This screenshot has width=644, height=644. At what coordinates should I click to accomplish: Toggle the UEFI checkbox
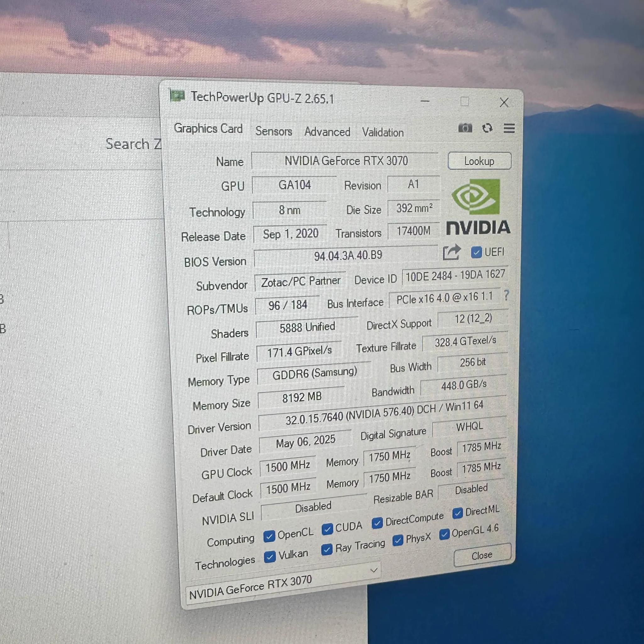(x=476, y=252)
